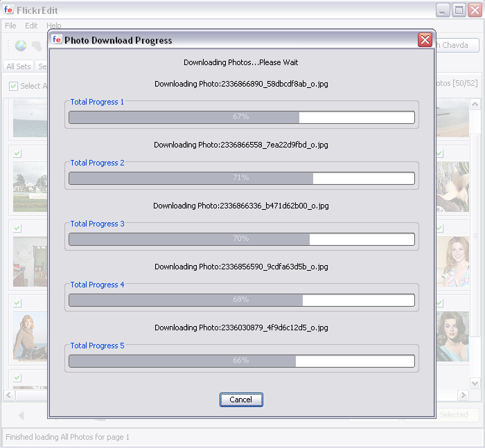This screenshot has height=448, width=485.
Task: Click the photos count [50/52] label
Action: [457, 83]
